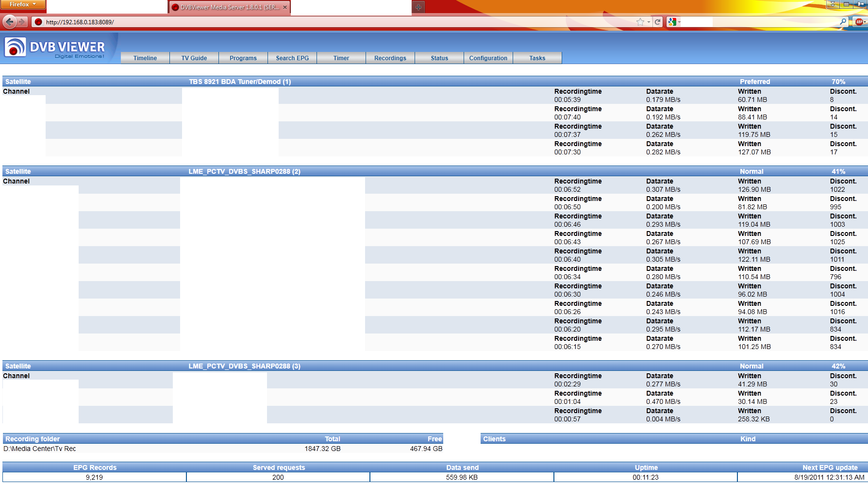
Task: Reload the page with refresh icon
Action: [657, 22]
